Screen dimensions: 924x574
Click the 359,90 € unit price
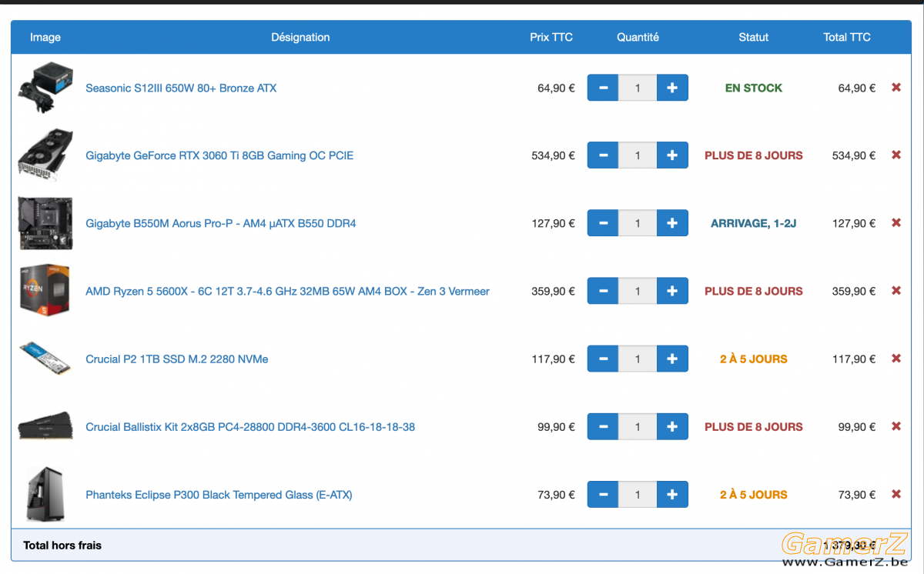point(553,291)
